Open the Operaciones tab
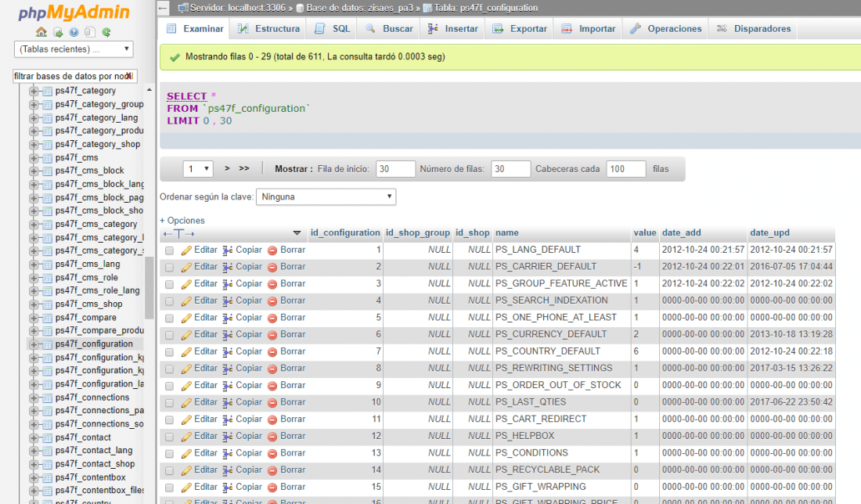 tap(665, 28)
